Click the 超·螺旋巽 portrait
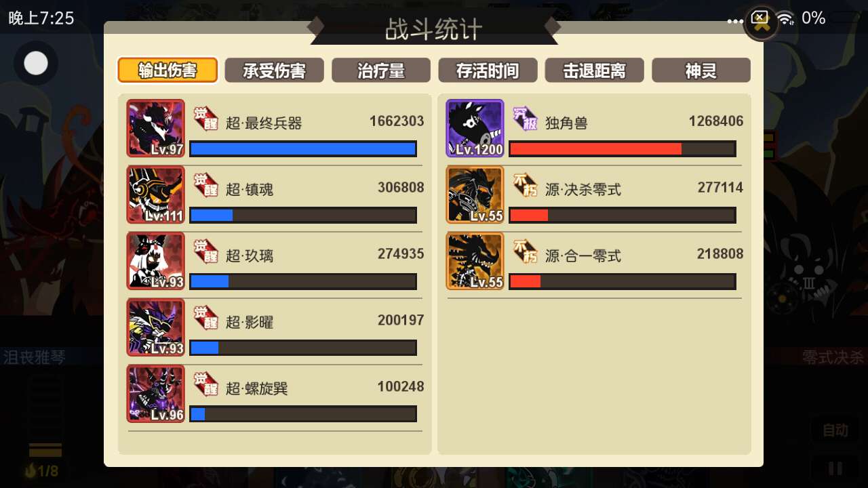Viewport: 868px width, 488px height. pyautogui.click(x=155, y=394)
